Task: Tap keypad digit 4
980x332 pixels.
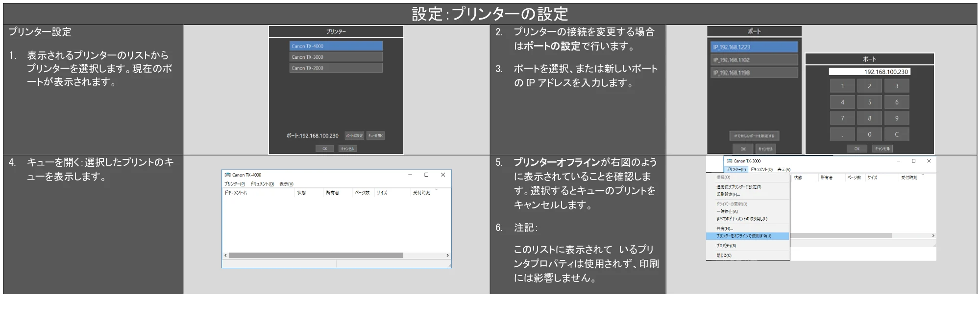Action: click(x=842, y=102)
